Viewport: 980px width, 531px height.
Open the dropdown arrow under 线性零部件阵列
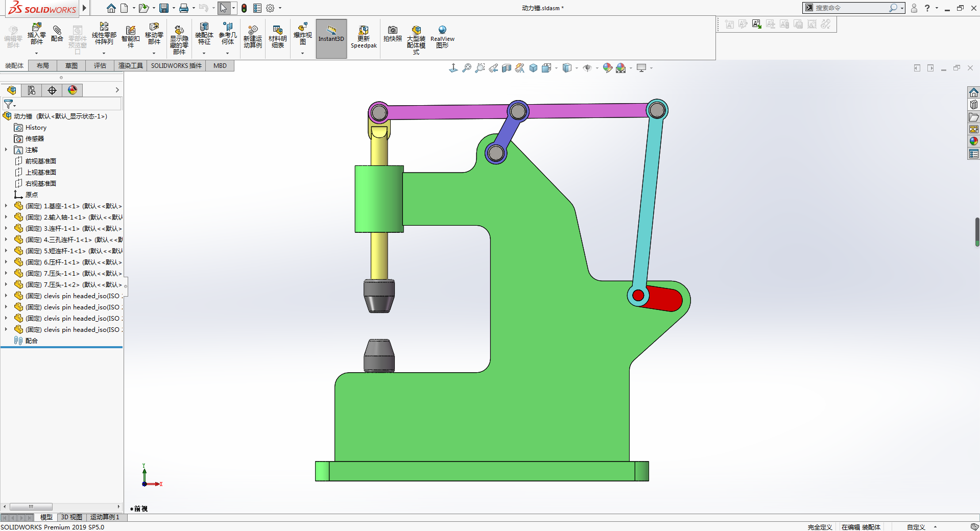(104, 53)
